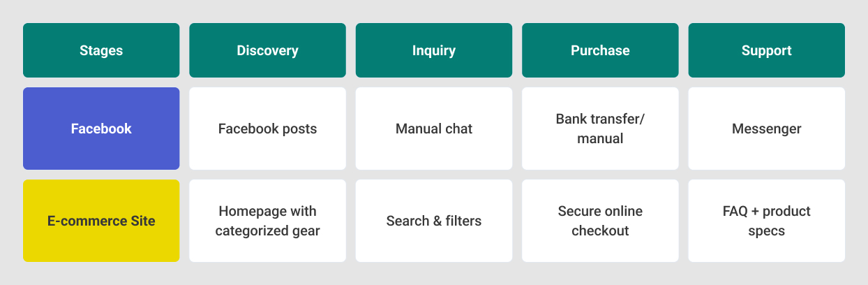Viewport: 868px width, 285px height.
Task: Select the yellow E-commerce Site label
Action: [101, 221]
